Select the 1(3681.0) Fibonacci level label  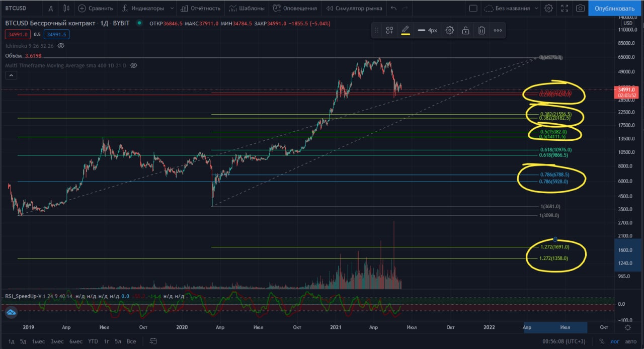[550, 206]
